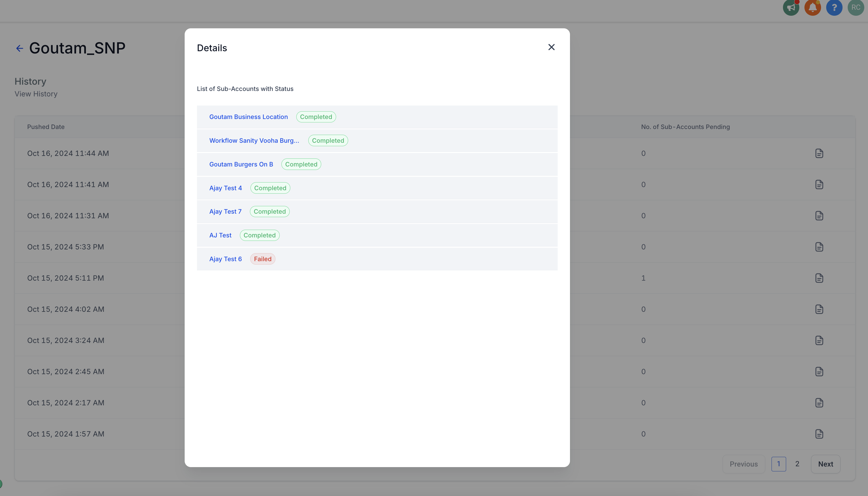Open details document icon for Oct 15 3:24 AM
Screen dimensions: 868x496
coord(819,340)
